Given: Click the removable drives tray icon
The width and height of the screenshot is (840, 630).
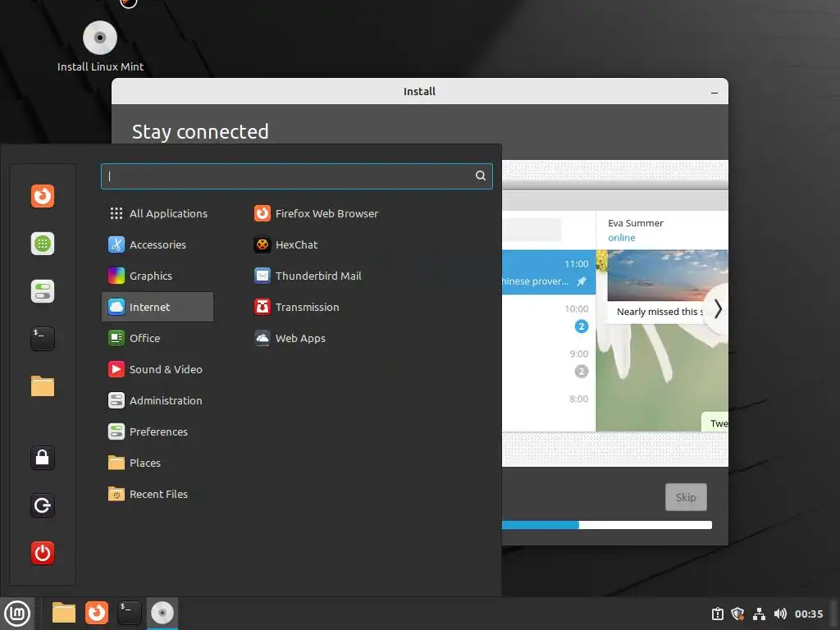Looking at the screenshot, I should point(717,614).
